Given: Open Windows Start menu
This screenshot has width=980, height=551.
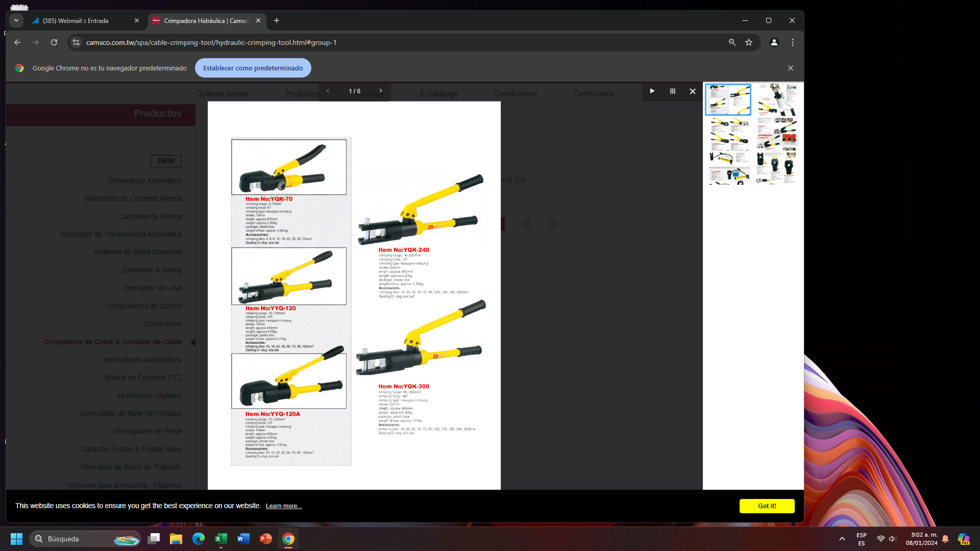Looking at the screenshot, I should (16, 539).
